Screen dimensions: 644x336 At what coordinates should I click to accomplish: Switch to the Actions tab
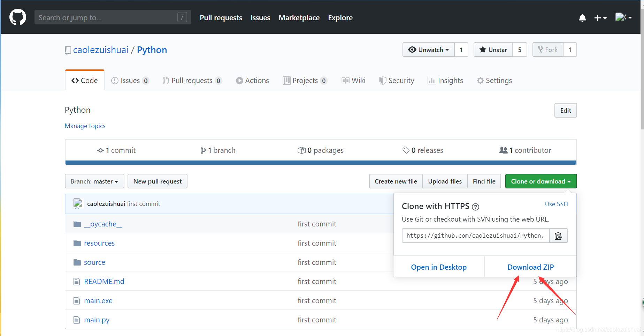(x=252, y=81)
